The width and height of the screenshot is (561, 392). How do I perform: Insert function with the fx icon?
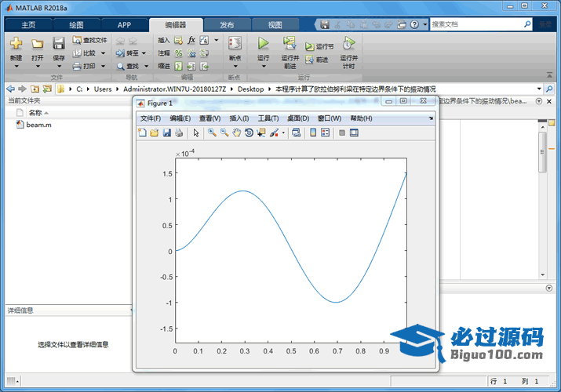click(191, 40)
